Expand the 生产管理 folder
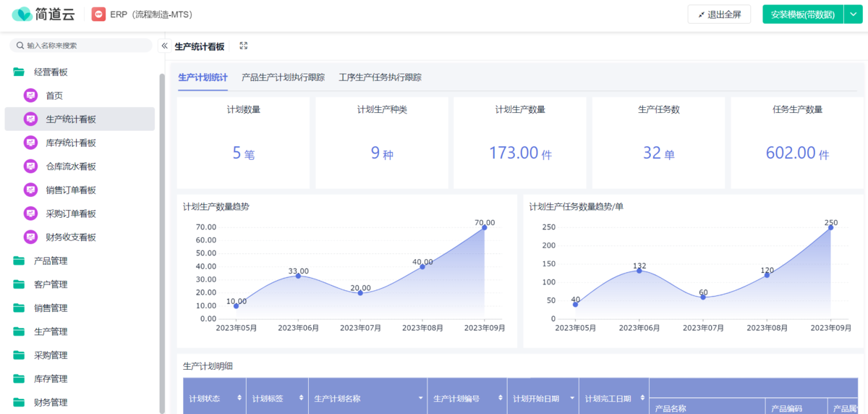The image size is (868, 414). click(51, 331)
